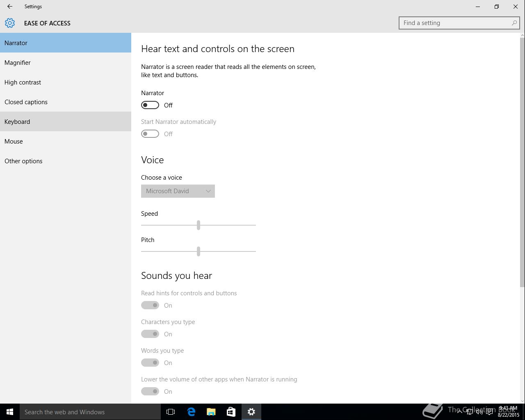Switch to Keyboard settings
This screenshot has height=420, width=525.
point(66,121)
